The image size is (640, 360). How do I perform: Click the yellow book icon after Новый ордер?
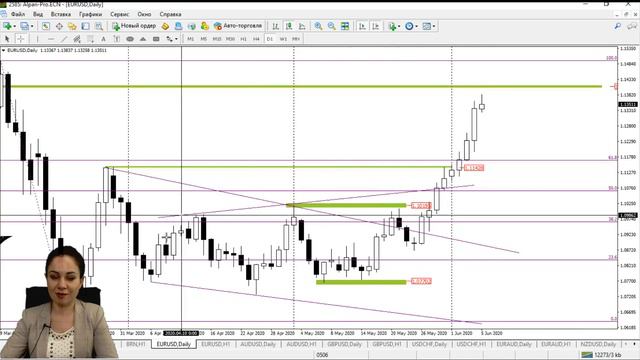click(x=165, y=26)
